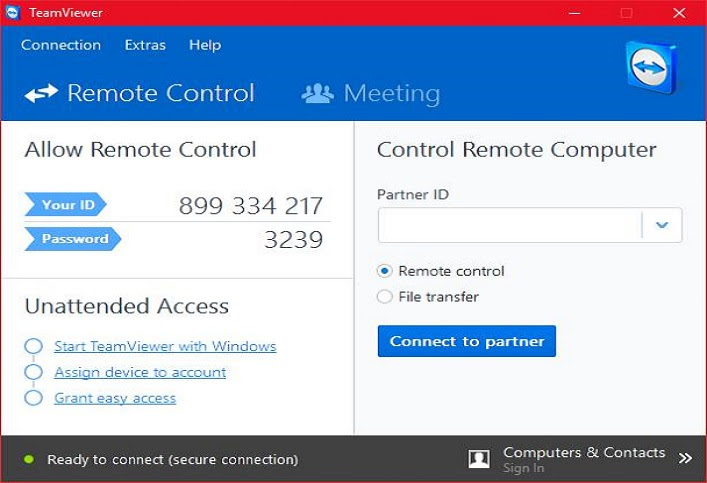Screen dimensions: 707x483
Task: Click the green ready status dot
Action: pyautogui.click(x=29, y=460)
